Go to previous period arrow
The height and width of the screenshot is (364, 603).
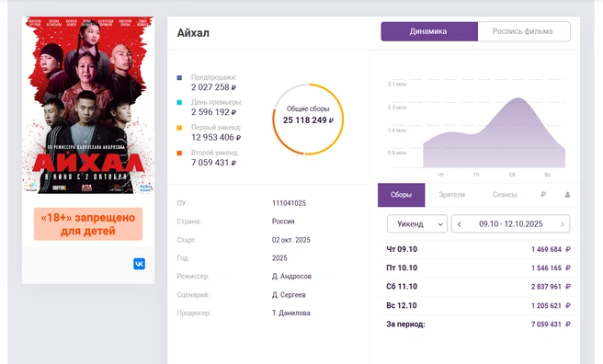point(460,224)
